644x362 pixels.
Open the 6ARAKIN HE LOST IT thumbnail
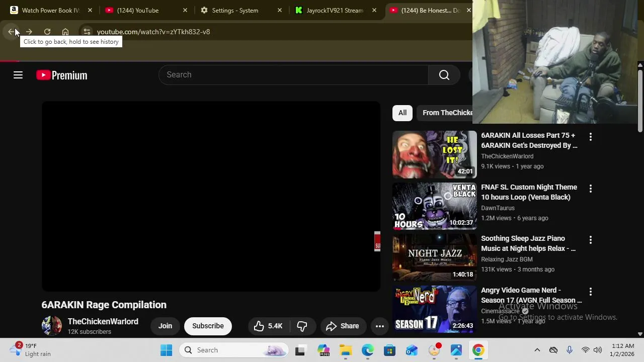click(x=434, y=154)
